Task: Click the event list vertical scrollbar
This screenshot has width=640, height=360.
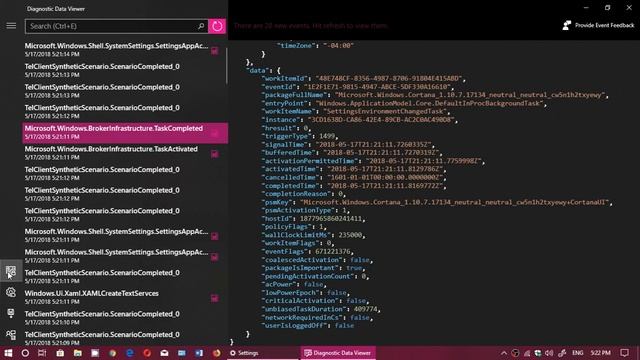Action: (227, 65)
